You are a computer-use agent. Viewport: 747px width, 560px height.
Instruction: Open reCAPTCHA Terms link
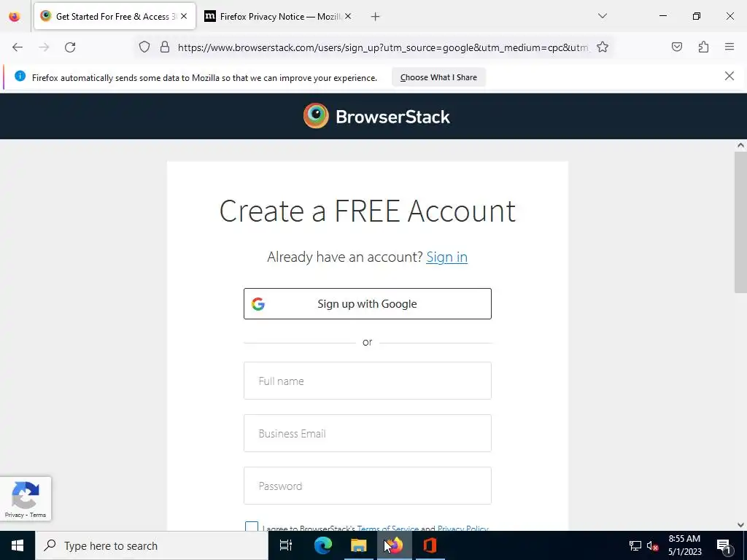(38, 516)
